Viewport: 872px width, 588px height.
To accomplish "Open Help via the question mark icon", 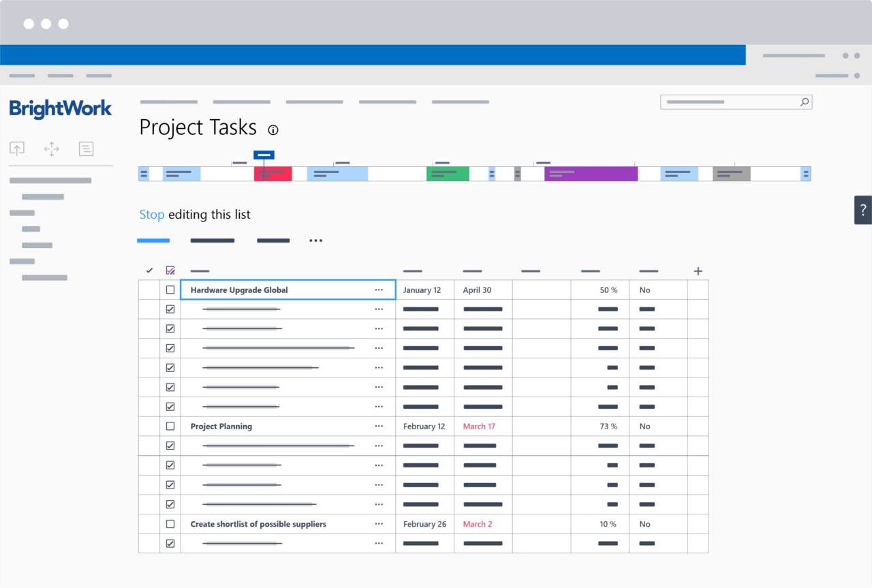I will [862, 210].
